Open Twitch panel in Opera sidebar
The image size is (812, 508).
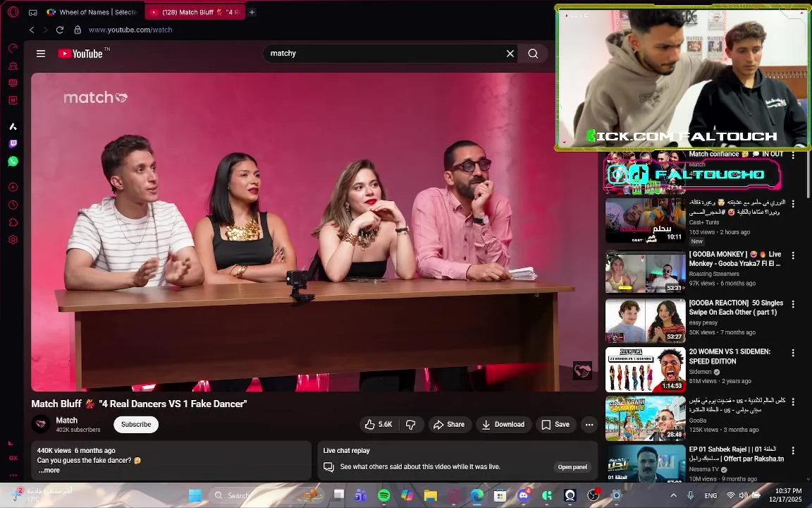pyautogui.click(x=13, y=144)
